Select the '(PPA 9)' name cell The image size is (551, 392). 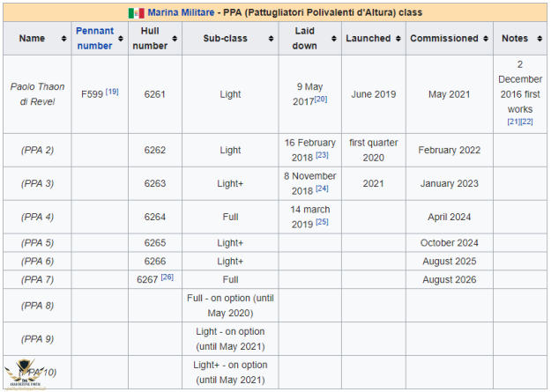pos(37,339)
